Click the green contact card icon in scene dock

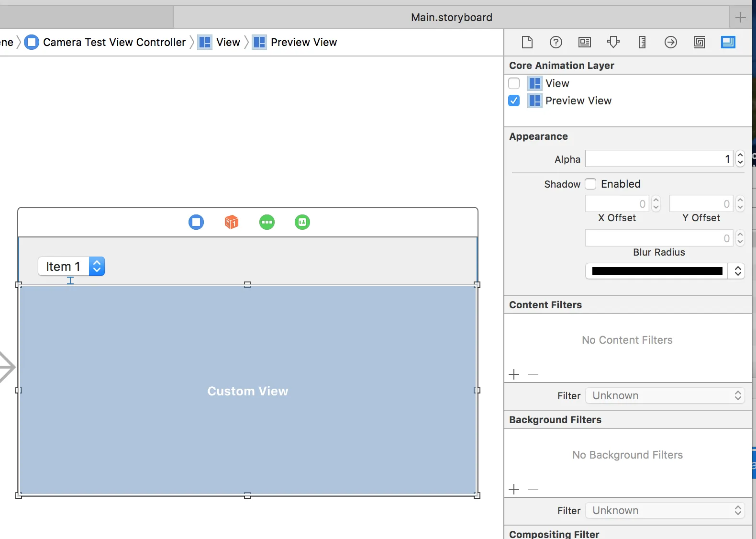pyautogui.click(x=302, y=222)
